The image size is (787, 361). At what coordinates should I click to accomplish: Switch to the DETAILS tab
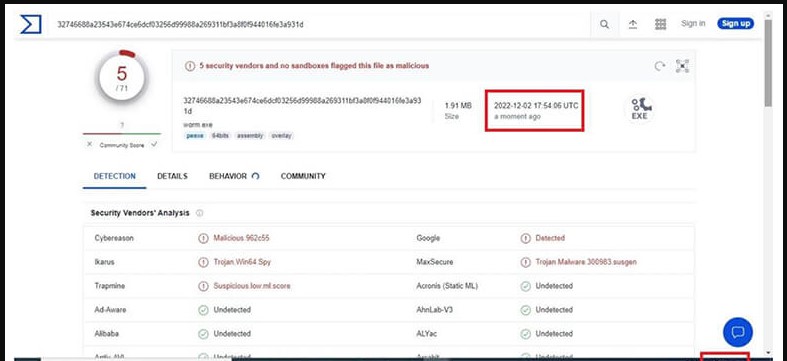(x=172, y=176)
